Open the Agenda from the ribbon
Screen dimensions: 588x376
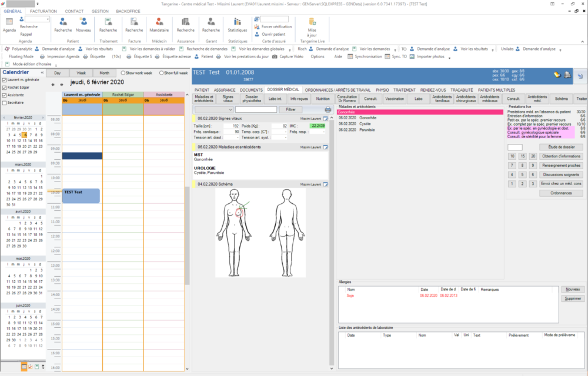click(x=9, y=22)
